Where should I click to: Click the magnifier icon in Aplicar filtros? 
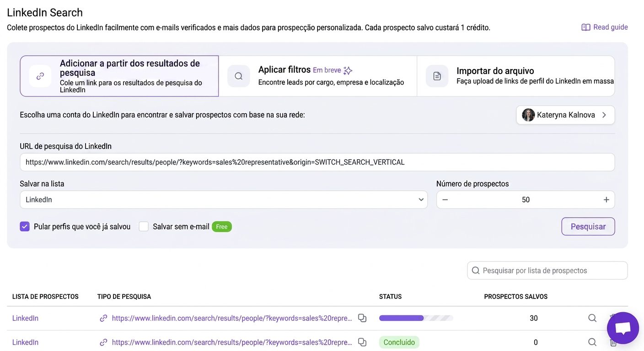(x=239, y=76)
